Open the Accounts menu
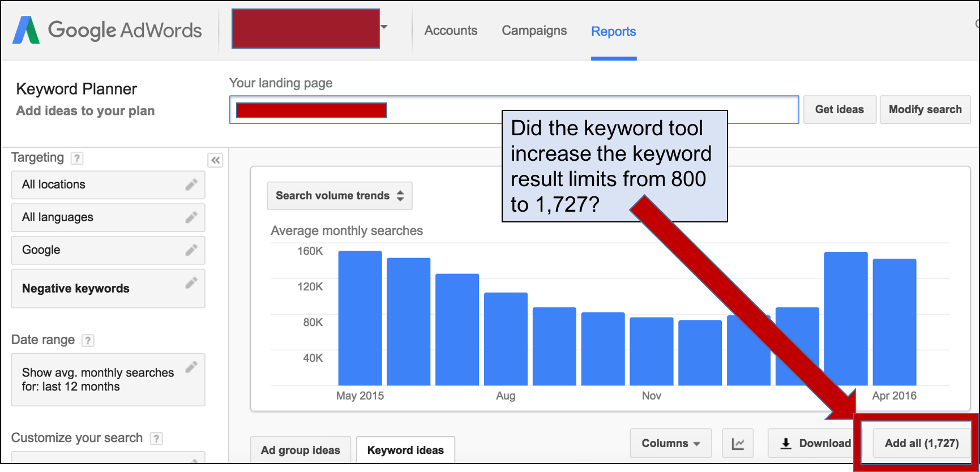This screenshot has height=472, width=980. (x=451, y=31)
